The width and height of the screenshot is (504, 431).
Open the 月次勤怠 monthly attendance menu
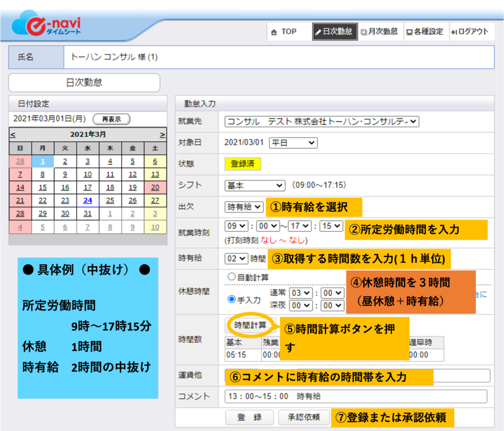(379, 31)
